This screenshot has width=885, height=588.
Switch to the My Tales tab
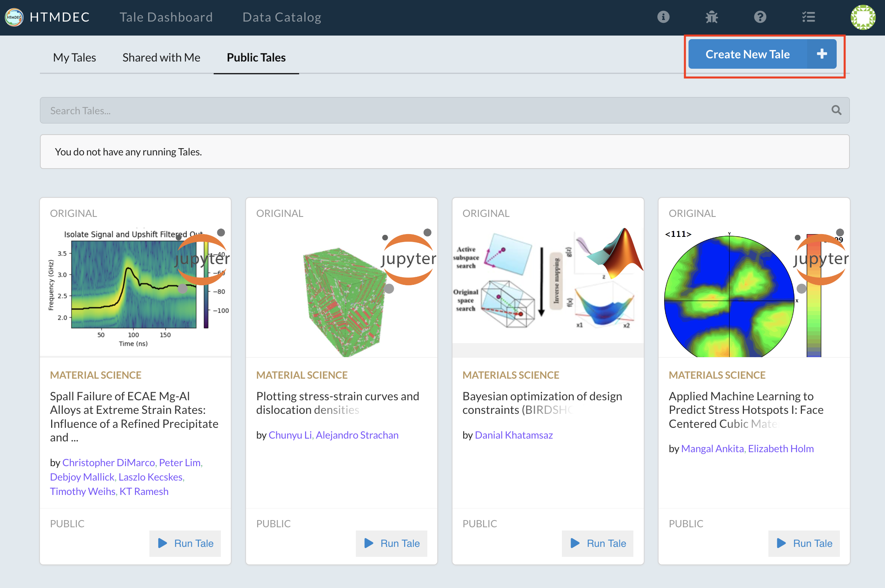click(74, 57)
